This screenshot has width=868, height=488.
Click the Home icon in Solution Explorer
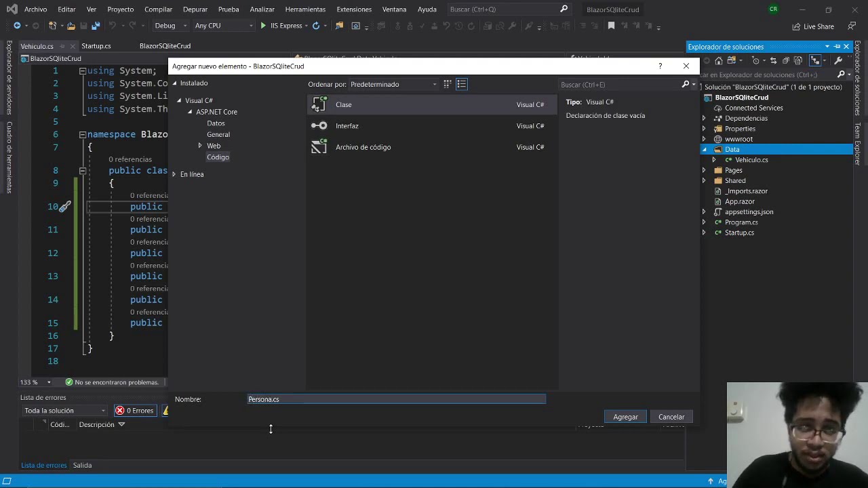(x=719, y=61)
